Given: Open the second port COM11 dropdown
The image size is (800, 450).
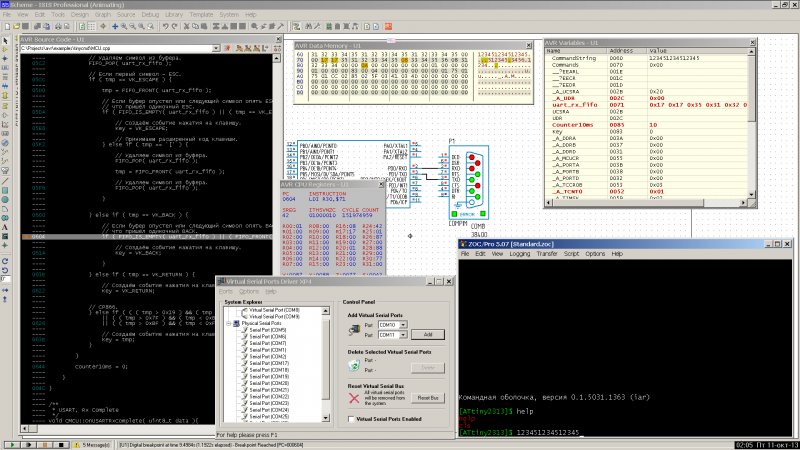Looking at the screenshot, I should point(402,335).
